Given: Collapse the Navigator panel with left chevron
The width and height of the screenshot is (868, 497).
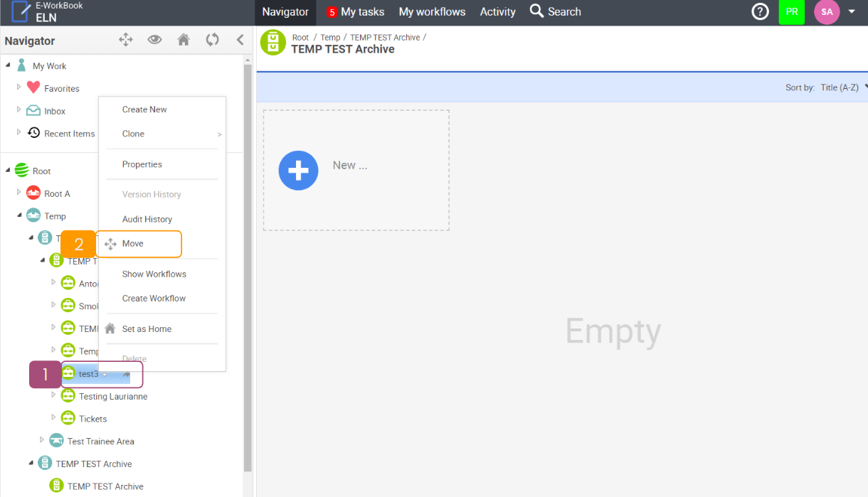Looking at the screenshot, I should (x=240, y=40).
